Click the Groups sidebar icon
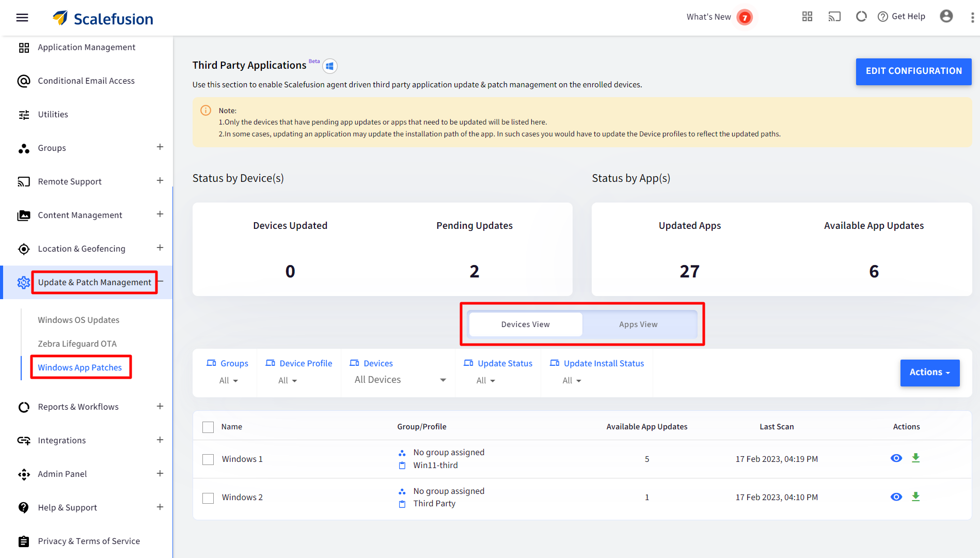980x558 pixels. tap(24, 148)
